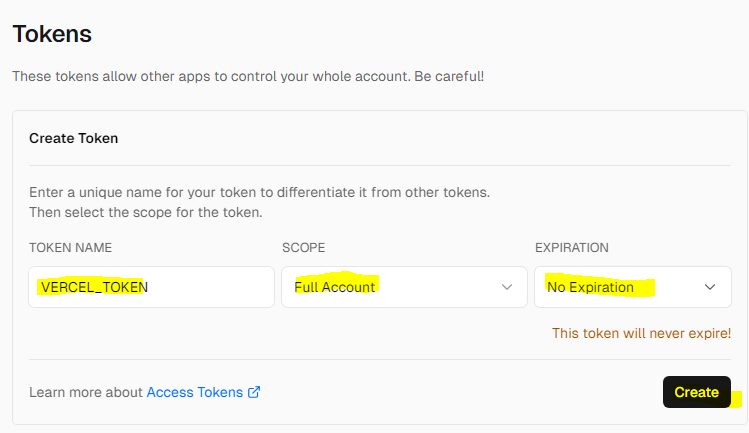749x433 pixels.
Task: Expand the Full Account scope dropdown
Action: point(404,287)
